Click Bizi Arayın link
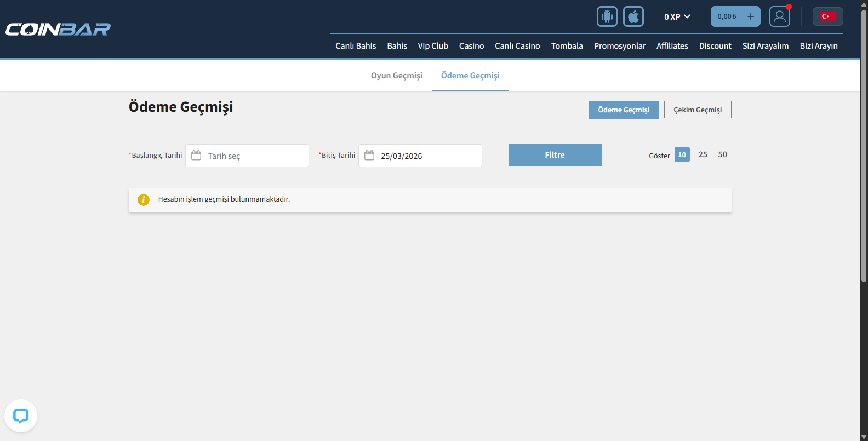Viewport: 868px width, 441px height. (x=819, y=46)
